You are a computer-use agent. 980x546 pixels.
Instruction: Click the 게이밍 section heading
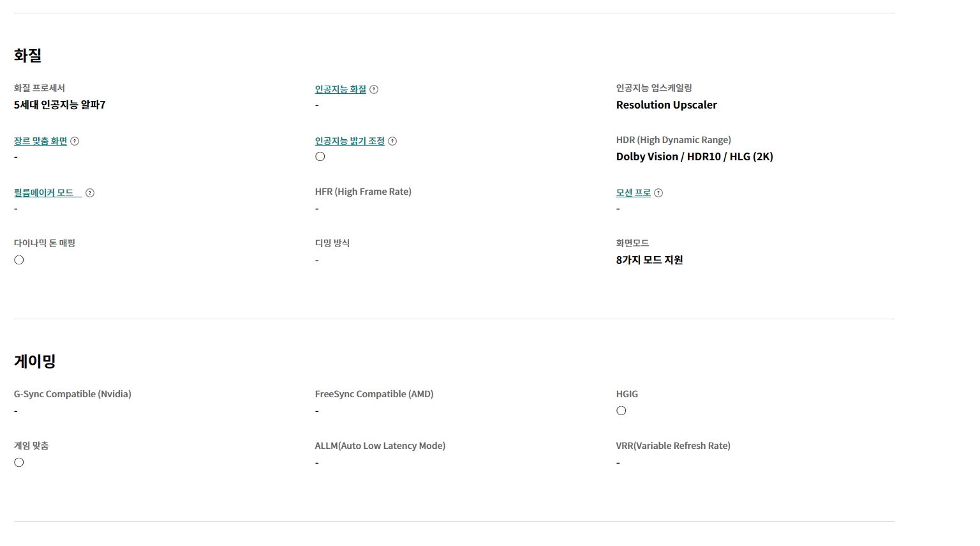35,361
